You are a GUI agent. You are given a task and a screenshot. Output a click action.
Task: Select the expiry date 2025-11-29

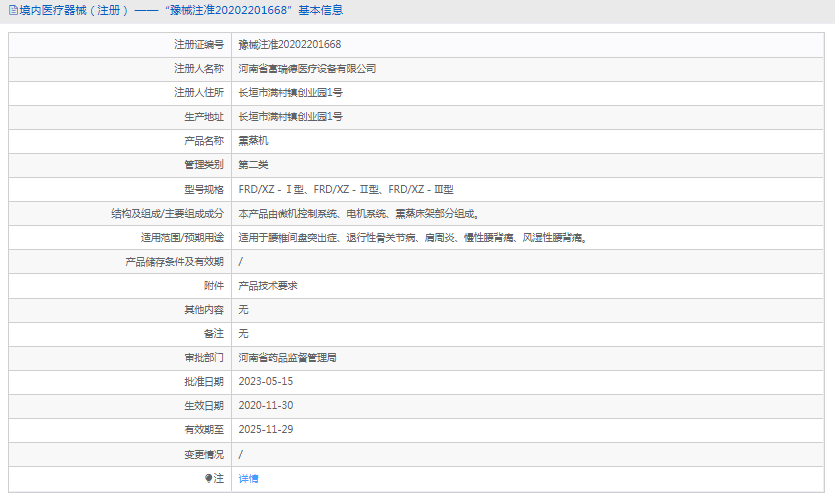tap(266, 430)
